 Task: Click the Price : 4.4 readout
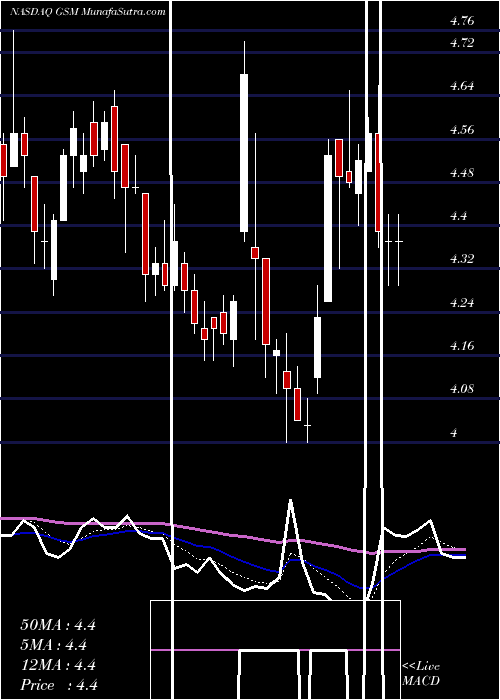(x=59, y=685)
